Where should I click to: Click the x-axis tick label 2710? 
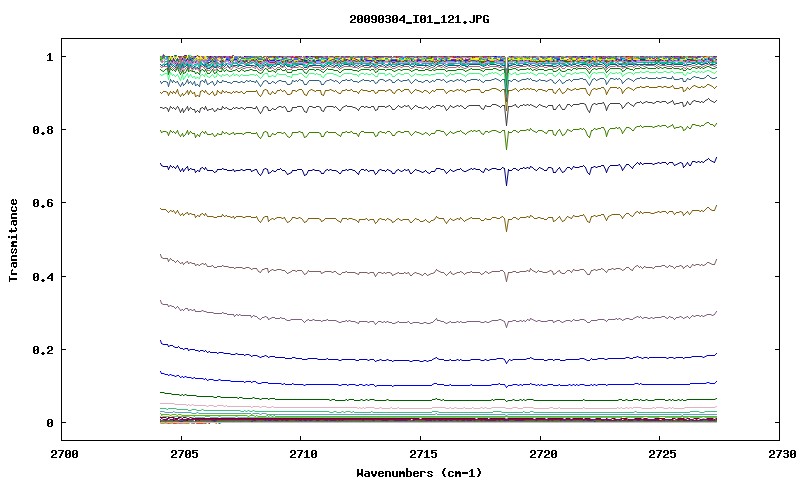(x=303, y=454)
